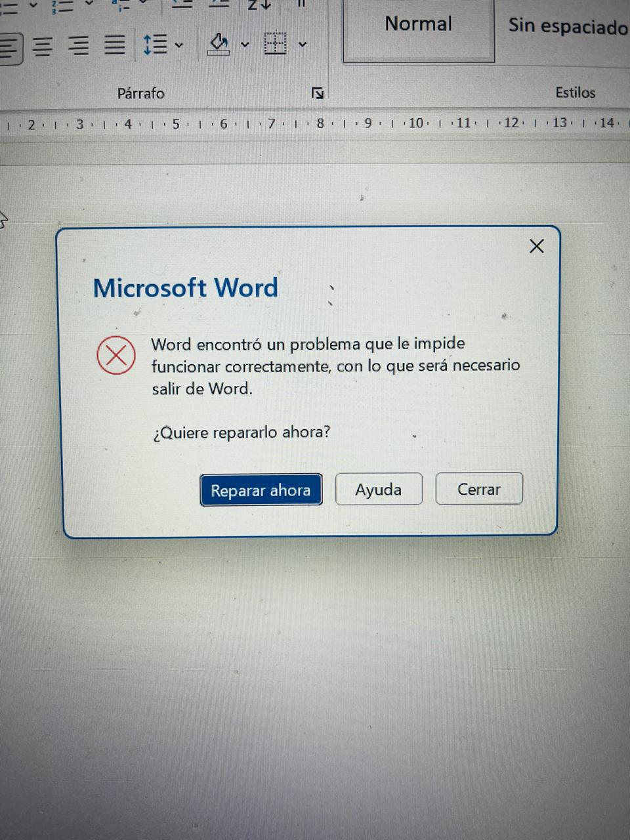Click the borders icon
This screenshot has height=840, width=630.
point(275,44)
